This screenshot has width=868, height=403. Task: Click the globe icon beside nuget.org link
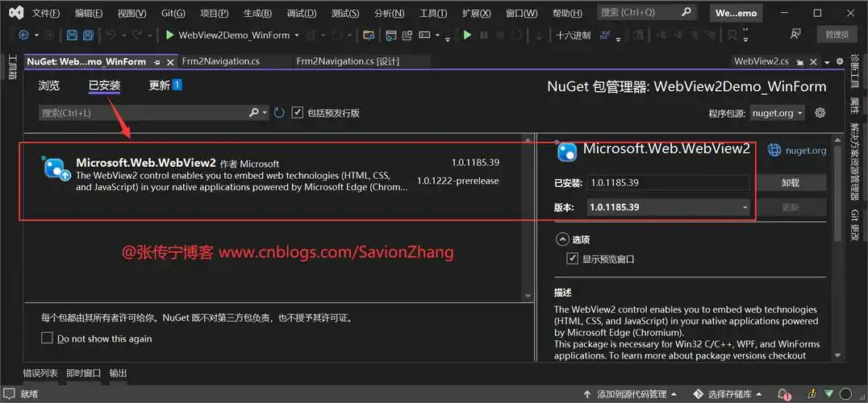tap(774, 150)
